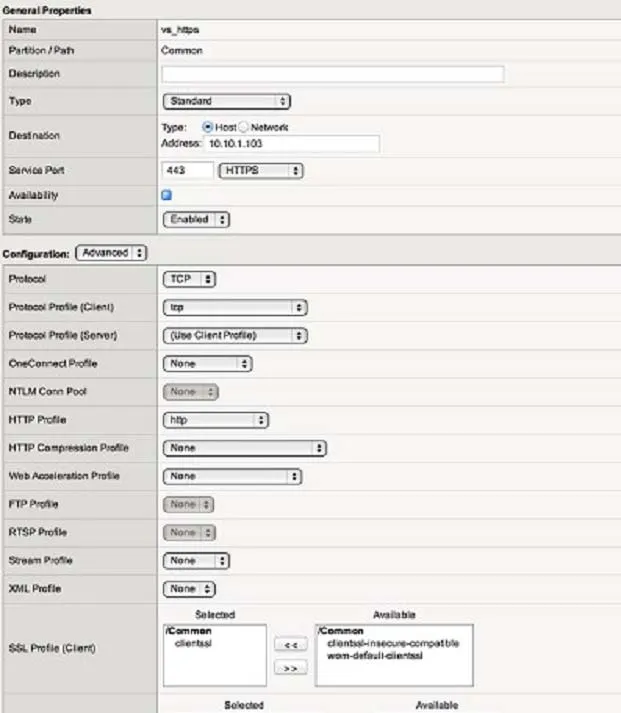Viewport: 621px width, 713px height.
Task: Click the Common partition path value
Action: click(182, 50)
